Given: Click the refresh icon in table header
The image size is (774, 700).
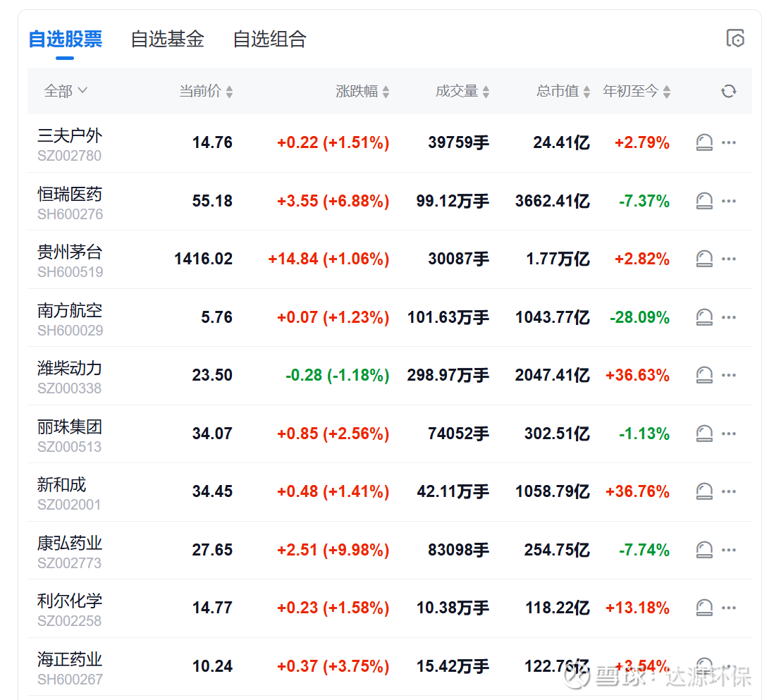Looking at the screenshot, I should tap(729, 92).
